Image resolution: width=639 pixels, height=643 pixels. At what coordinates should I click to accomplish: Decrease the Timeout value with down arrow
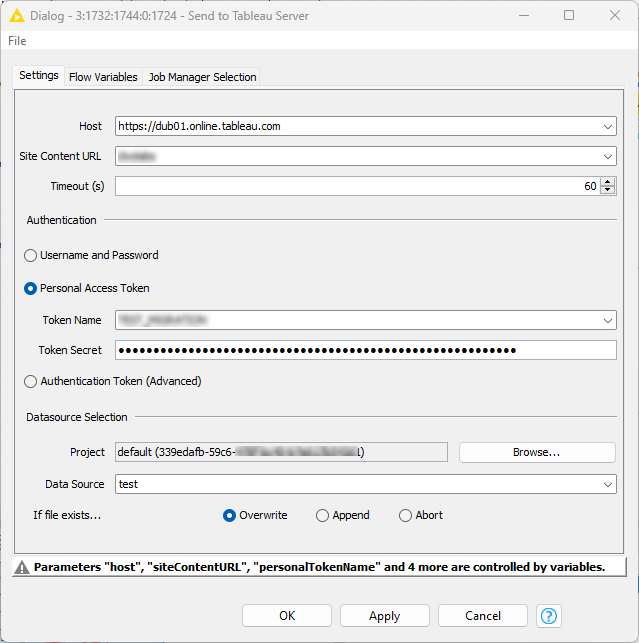point(608,190)
